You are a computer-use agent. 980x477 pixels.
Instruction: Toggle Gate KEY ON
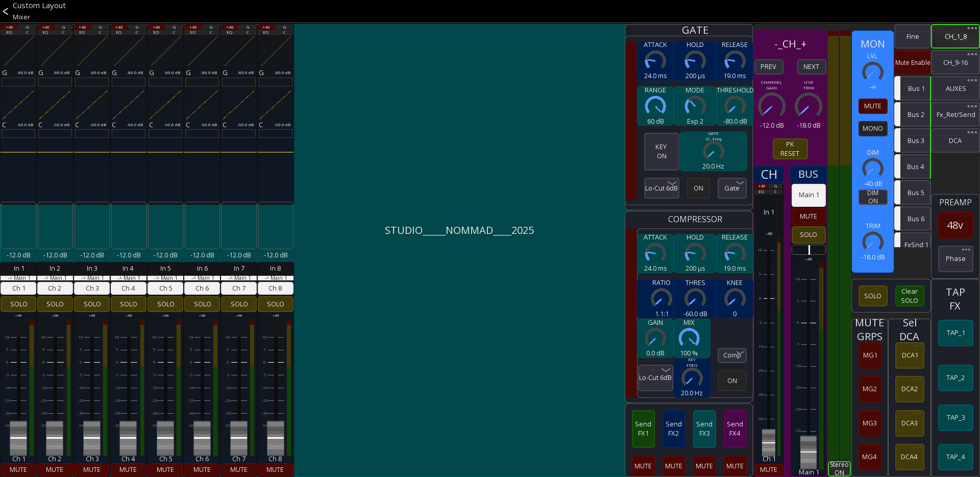(x=661, y=152)
